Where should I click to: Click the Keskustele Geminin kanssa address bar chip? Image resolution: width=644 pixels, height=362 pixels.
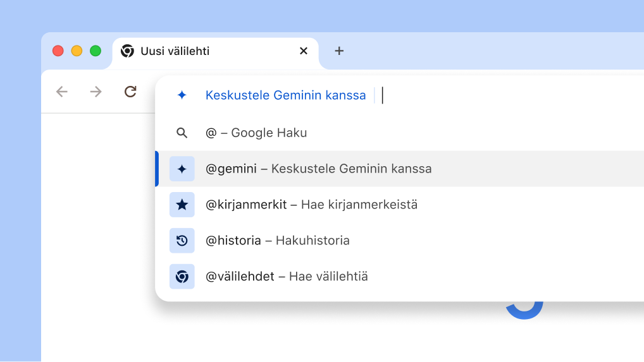[285, 95]
